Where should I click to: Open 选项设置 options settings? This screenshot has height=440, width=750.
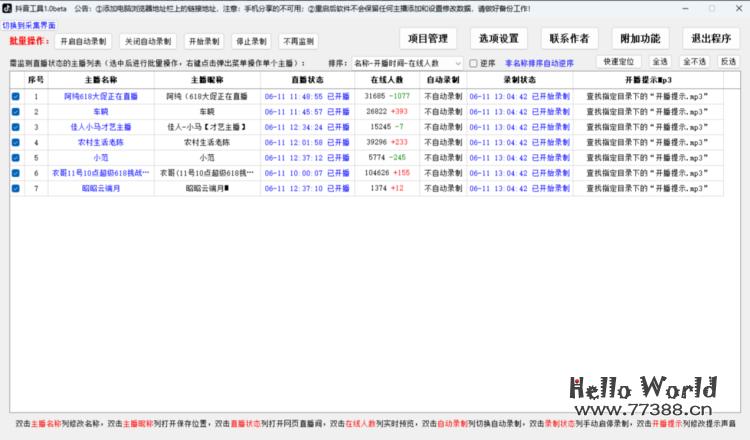click(x=499, y=39)
